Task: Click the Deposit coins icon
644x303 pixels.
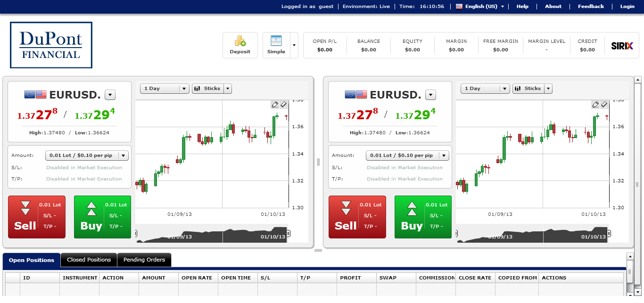Action: [x=240, y=41]
